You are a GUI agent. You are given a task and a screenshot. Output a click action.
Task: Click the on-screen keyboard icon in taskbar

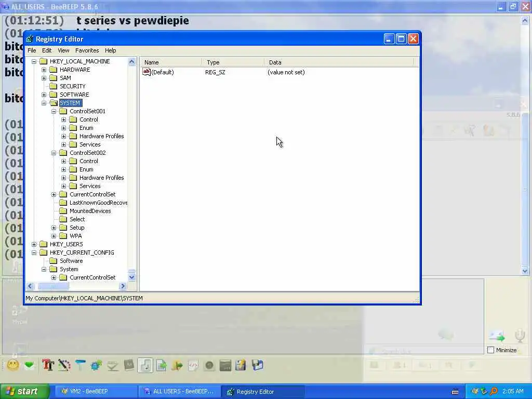click(455, 392)
